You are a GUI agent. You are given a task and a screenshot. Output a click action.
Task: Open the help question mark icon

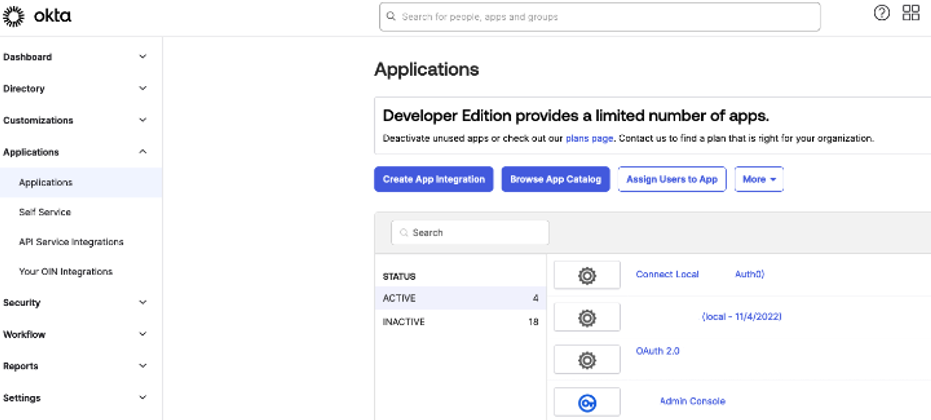tap(881, 13)
